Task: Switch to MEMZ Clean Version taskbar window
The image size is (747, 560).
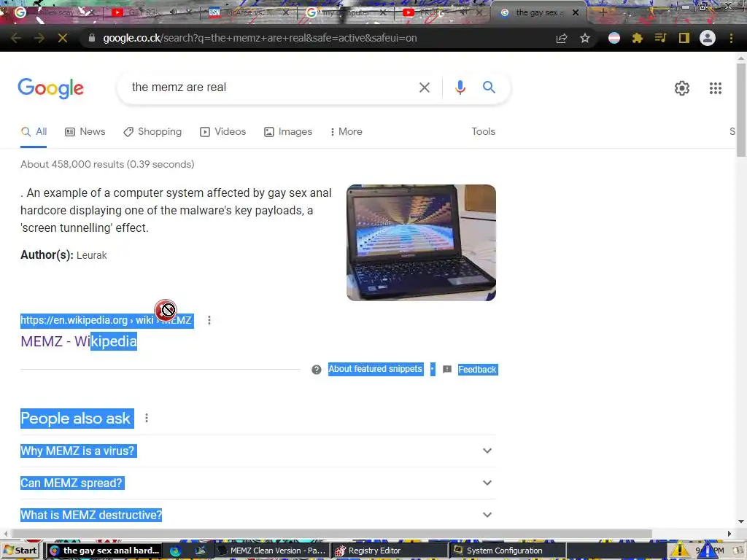Action: [x=271, y=551]
